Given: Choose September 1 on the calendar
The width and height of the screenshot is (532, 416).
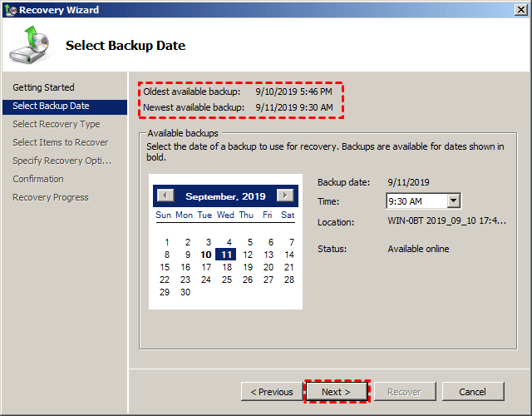Looking at the screenshot, I should [166, 242].
